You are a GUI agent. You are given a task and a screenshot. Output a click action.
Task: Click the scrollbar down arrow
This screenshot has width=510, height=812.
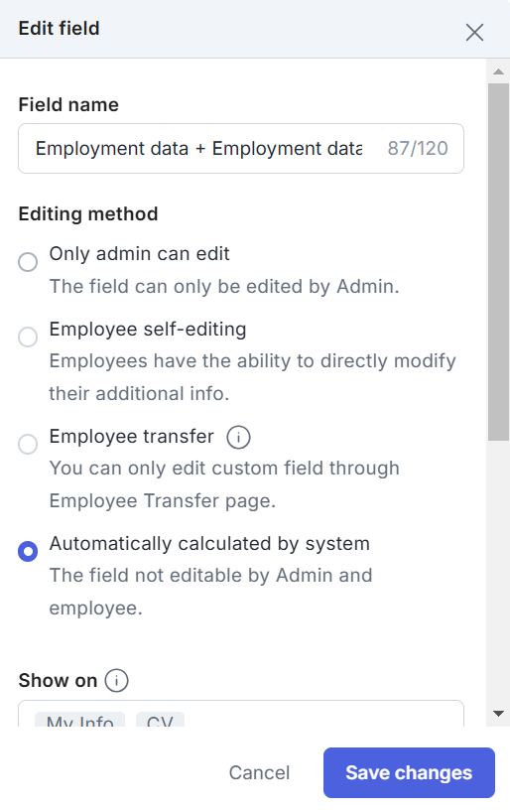coord(498,714)
